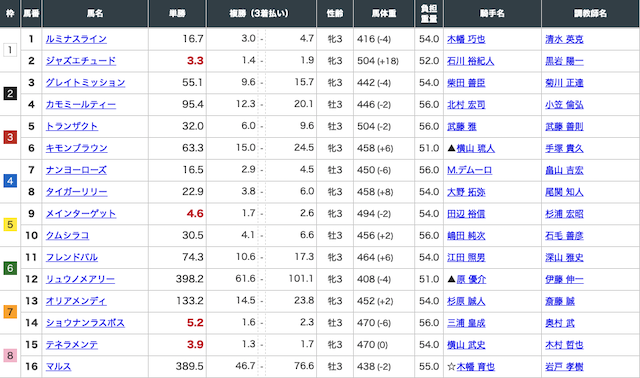The image size is (640, 378).
Task: Open jockey 木幡 育也 profile
Action: click(x=476, y=367)
